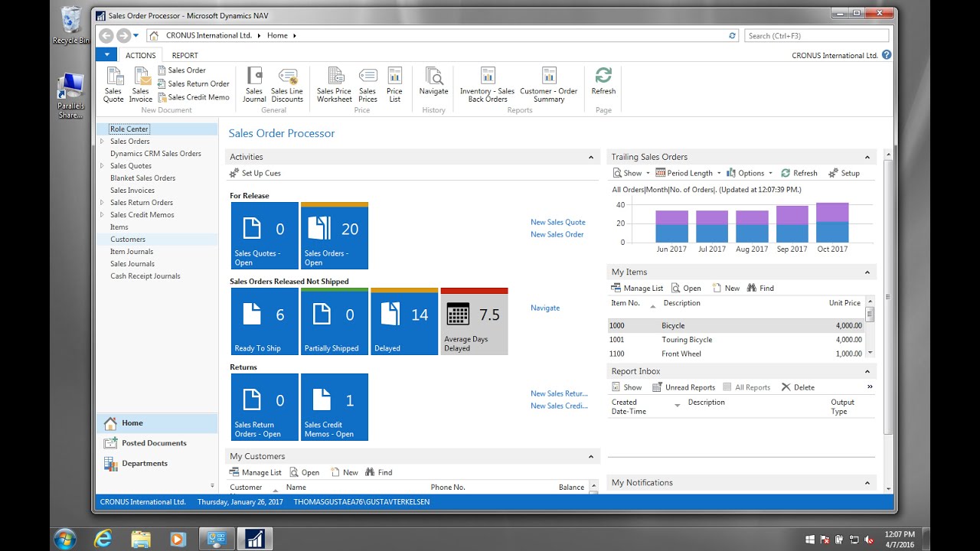The width and height of the screenshot is (980, 551).
Task: Delete report in Report Inbox
Action: coord(798,388)
